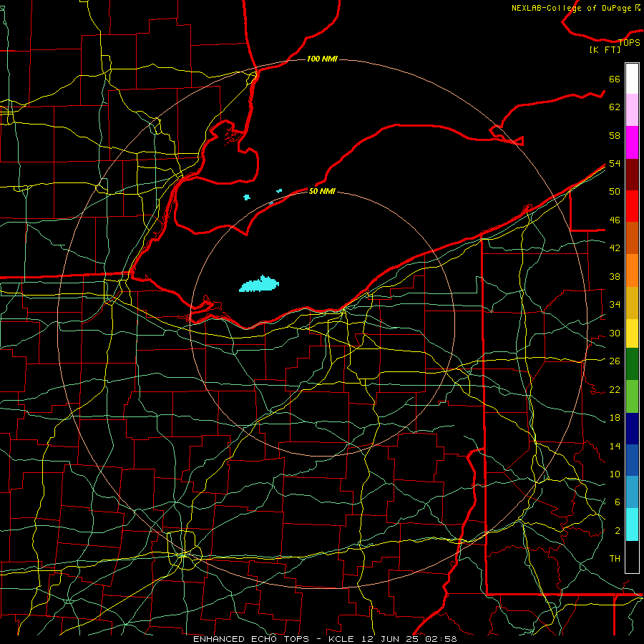
Task: Click the legend value '46'
Action: [615, 220]
